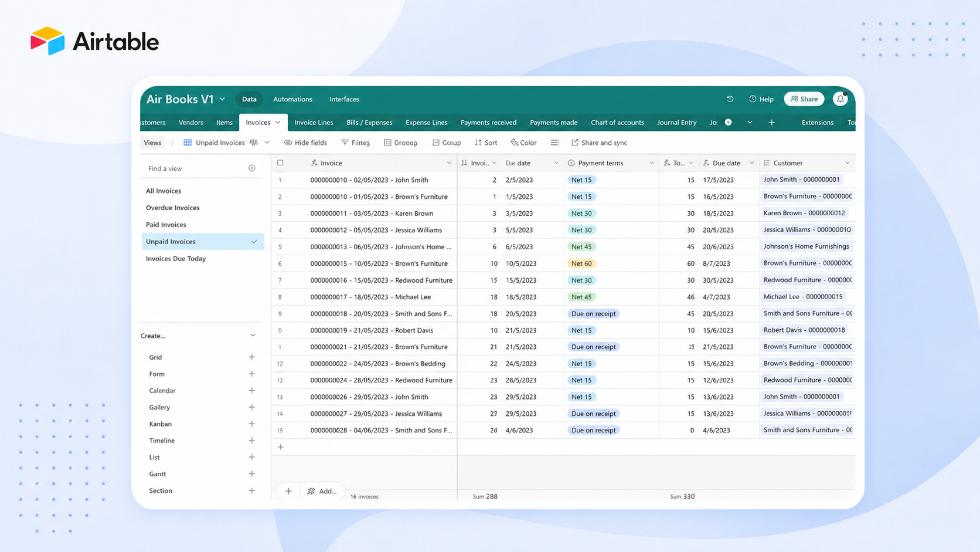Switch to the Automations tab

point(292,99)
